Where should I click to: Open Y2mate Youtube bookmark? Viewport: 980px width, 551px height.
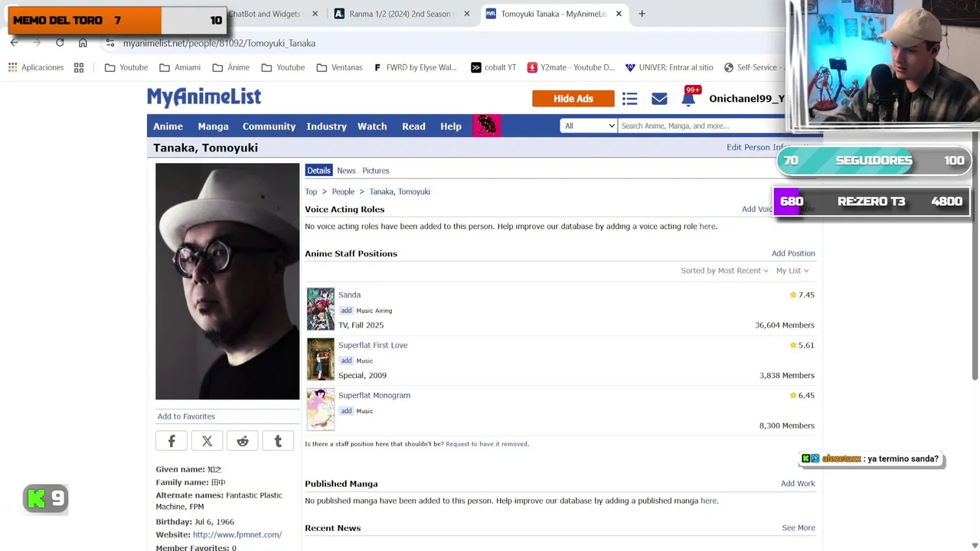570,67
